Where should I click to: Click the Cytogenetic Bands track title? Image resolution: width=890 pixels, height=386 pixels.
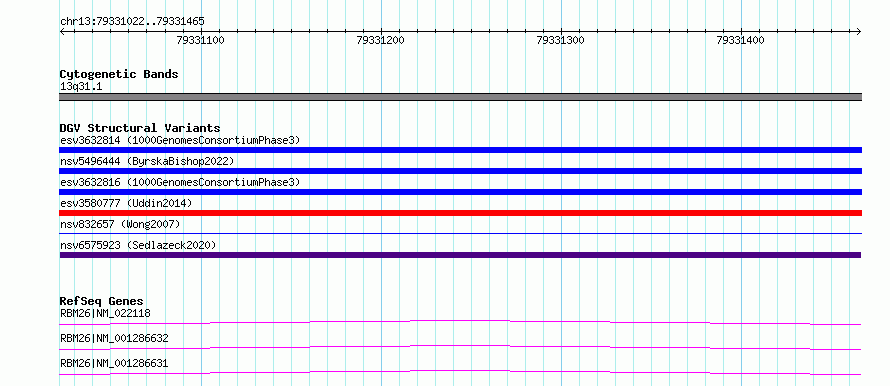(x=119, y=74)
